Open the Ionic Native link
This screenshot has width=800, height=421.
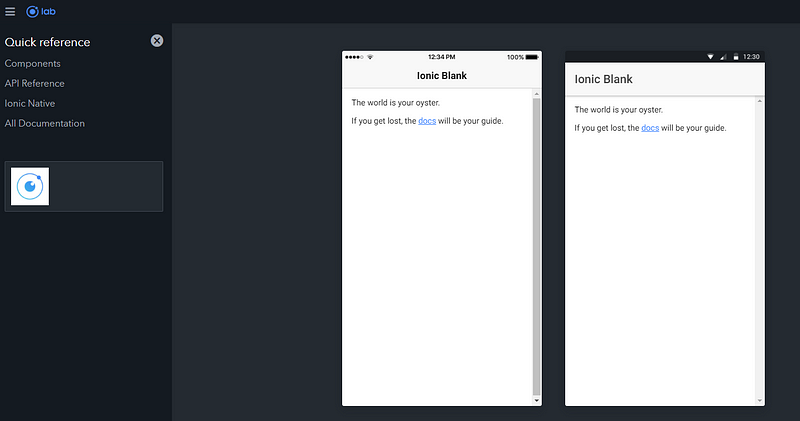(30, 103)
